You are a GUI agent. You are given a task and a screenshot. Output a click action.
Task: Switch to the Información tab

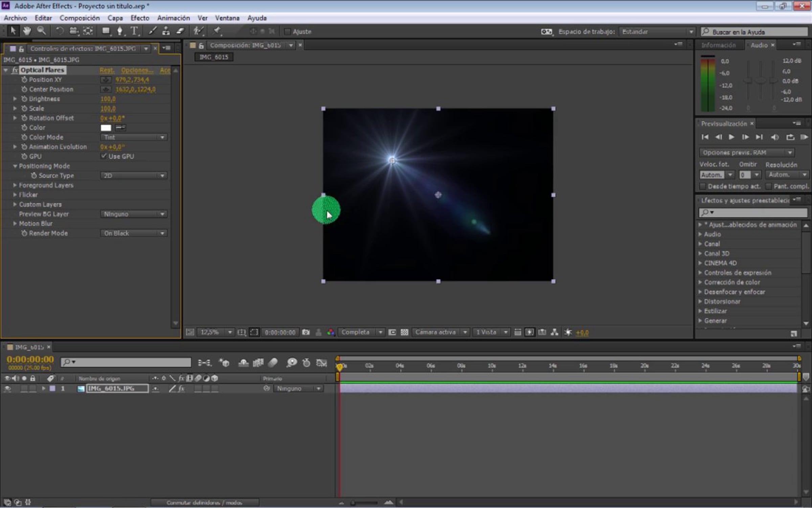click(x=718, y=45)
